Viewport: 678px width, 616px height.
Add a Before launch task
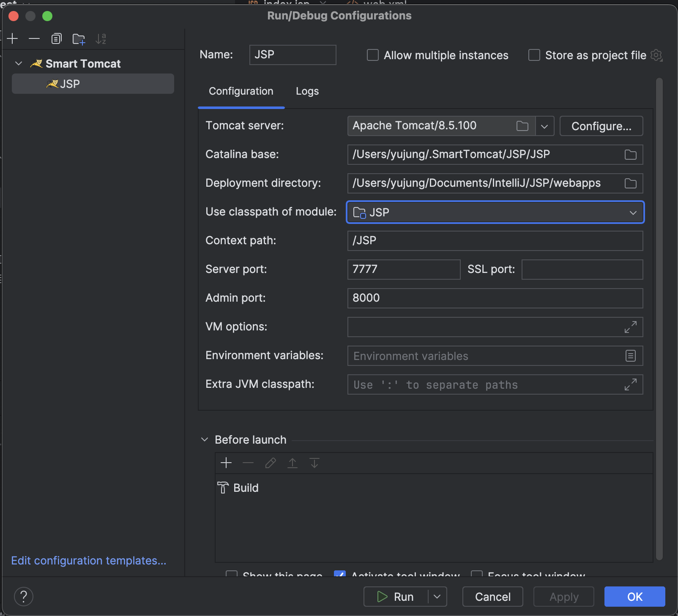tap(226, 463)
